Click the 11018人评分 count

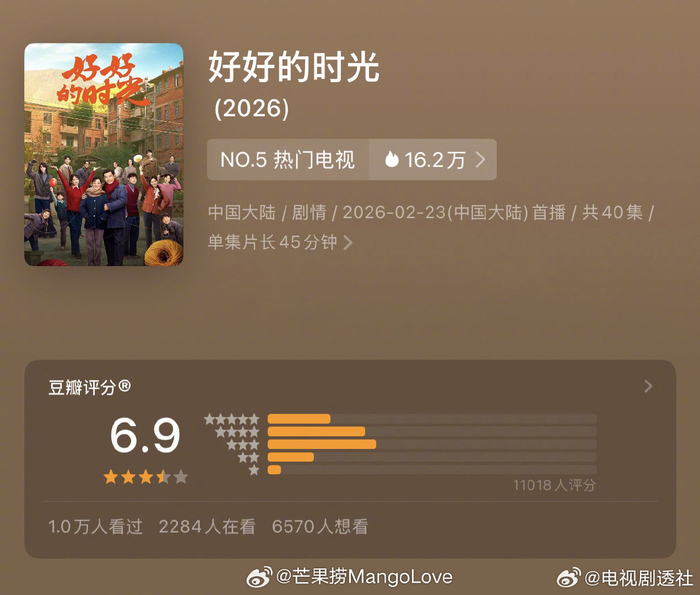click(554, 485)
